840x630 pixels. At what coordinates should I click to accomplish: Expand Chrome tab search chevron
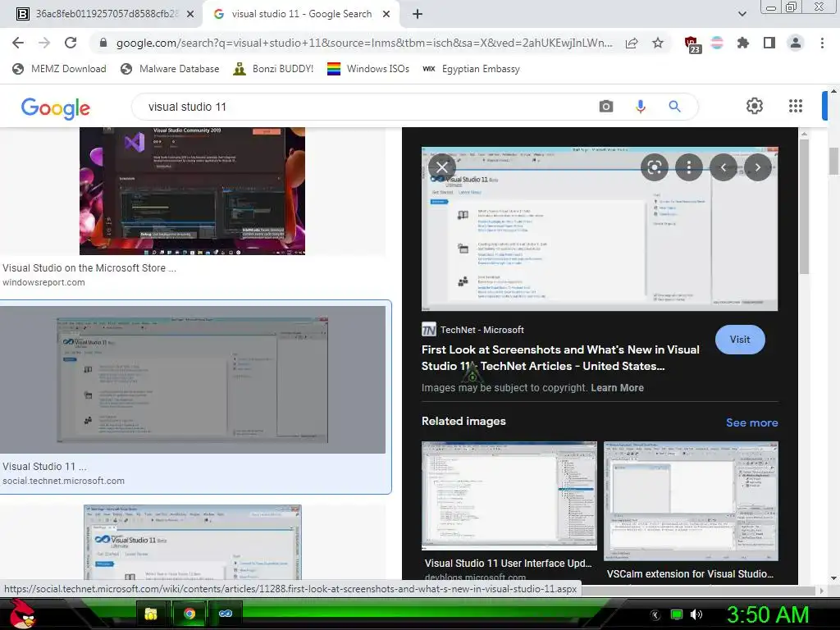742,14
